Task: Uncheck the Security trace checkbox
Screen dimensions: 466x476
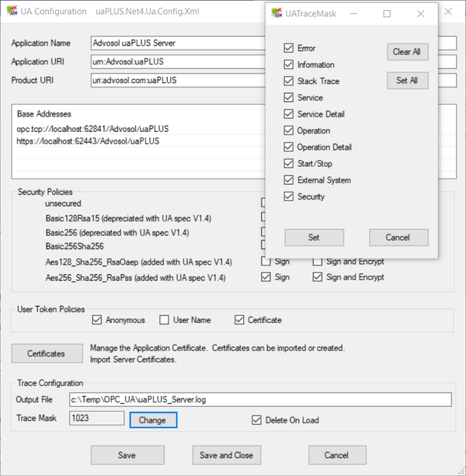Action: [x=288, y=196]
